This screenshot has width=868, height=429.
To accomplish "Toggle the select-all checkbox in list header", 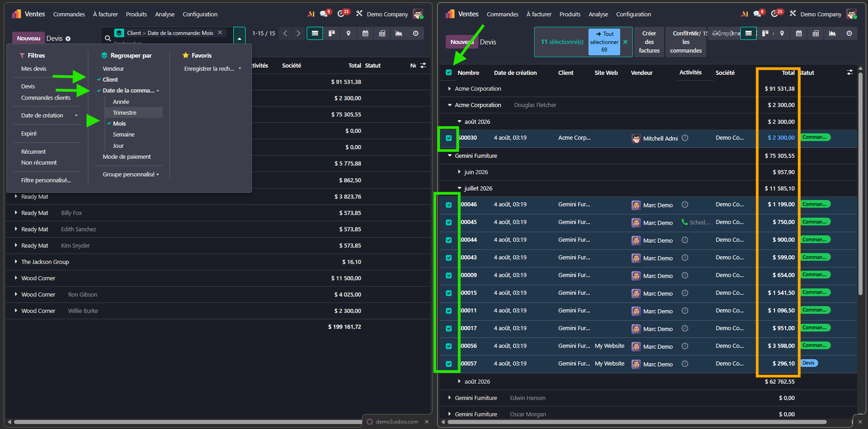I will point(448,73).
